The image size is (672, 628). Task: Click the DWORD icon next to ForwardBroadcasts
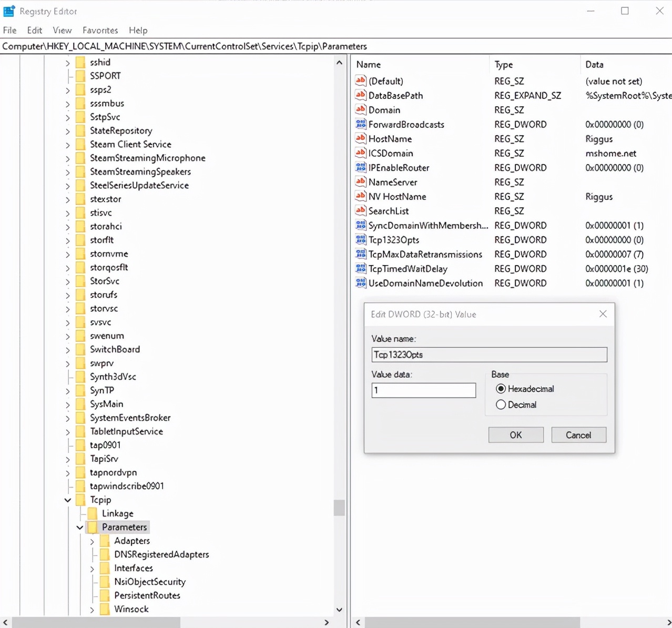click(x=361, y=125)
